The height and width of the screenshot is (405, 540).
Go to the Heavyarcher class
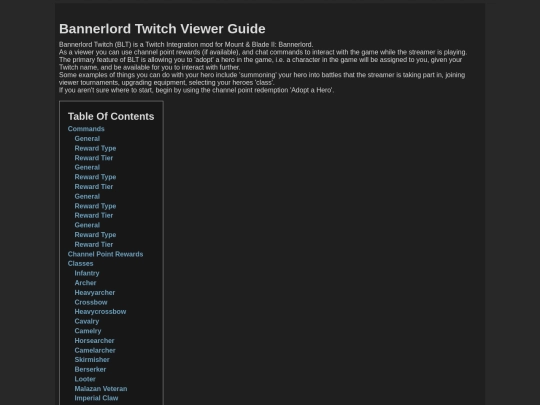tap(95, 292)
